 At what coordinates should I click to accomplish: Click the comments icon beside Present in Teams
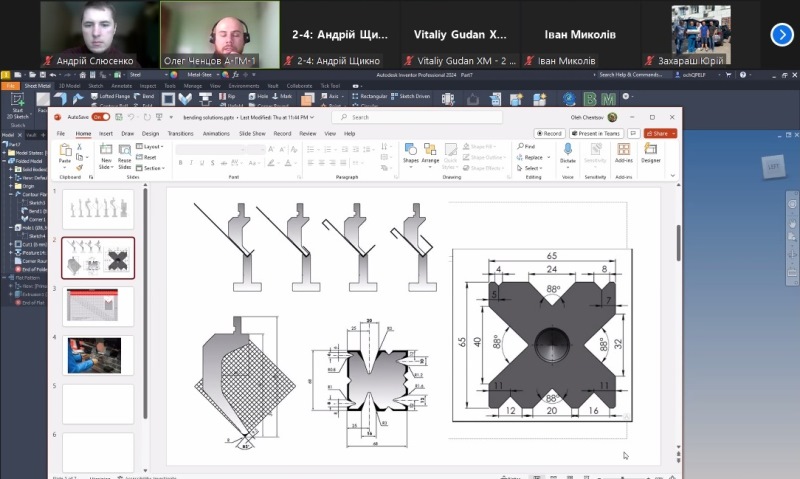[633, 133]
